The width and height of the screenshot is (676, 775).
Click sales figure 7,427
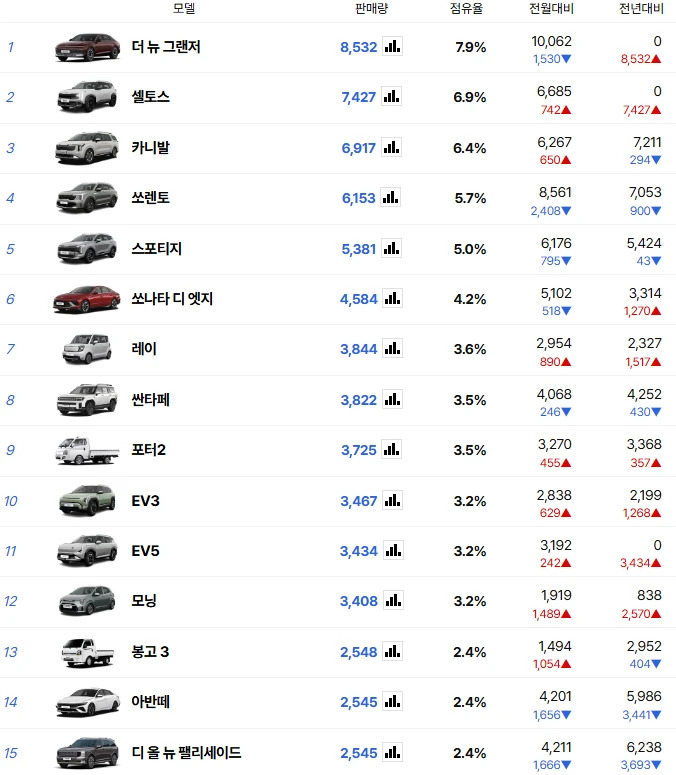359,97
